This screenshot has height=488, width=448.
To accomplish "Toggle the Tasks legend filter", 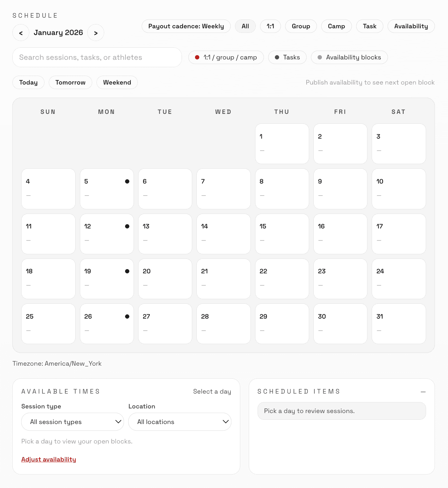I will pos(287,57).
